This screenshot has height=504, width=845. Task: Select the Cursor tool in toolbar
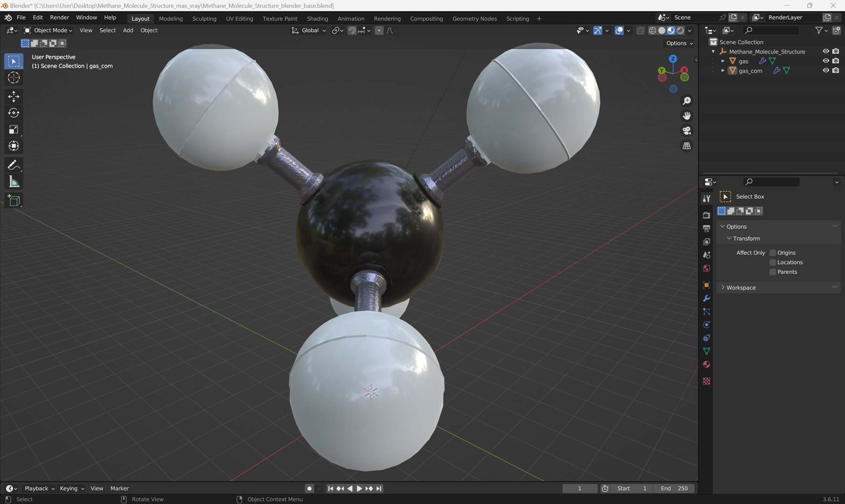coord(14,77)
